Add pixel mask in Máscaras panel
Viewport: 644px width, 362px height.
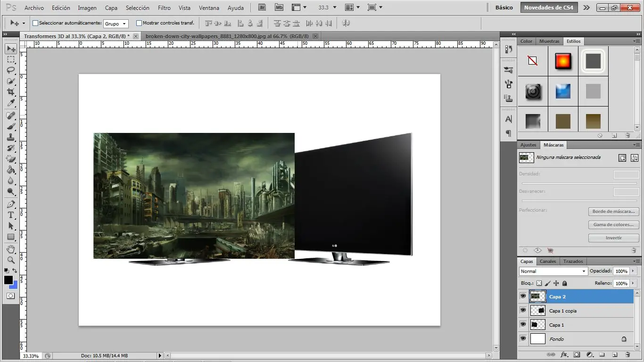pyautogui.click(x=622, y=158)
